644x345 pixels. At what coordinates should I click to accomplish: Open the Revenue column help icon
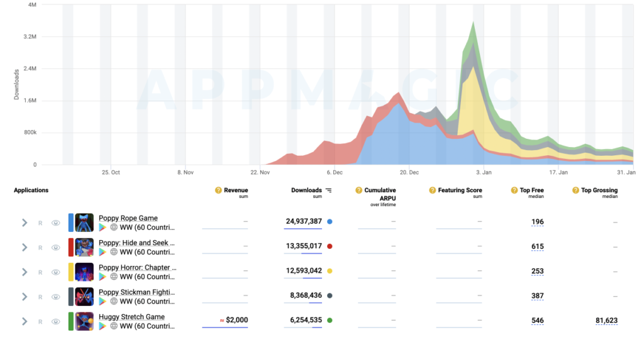click(x=218, y=190)
